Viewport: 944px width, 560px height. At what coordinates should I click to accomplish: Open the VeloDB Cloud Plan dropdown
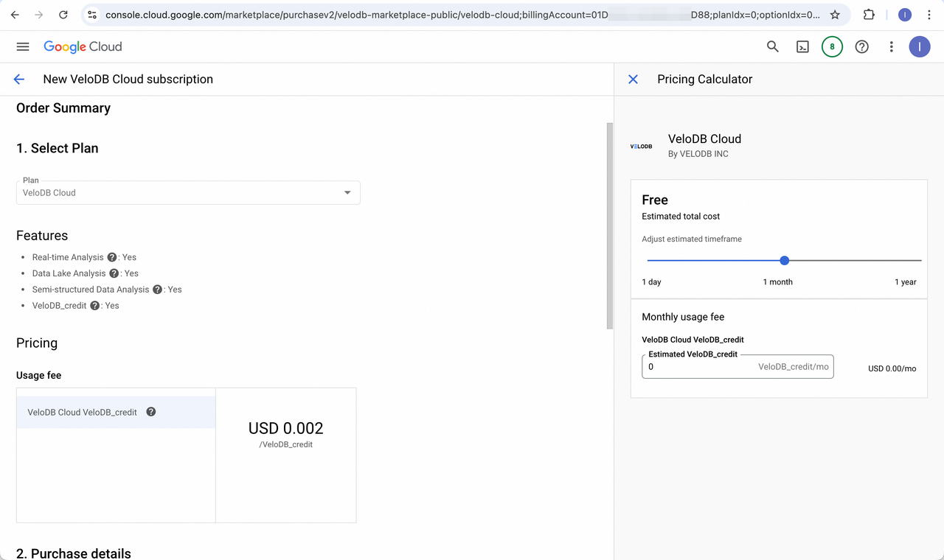pos(188,192)
